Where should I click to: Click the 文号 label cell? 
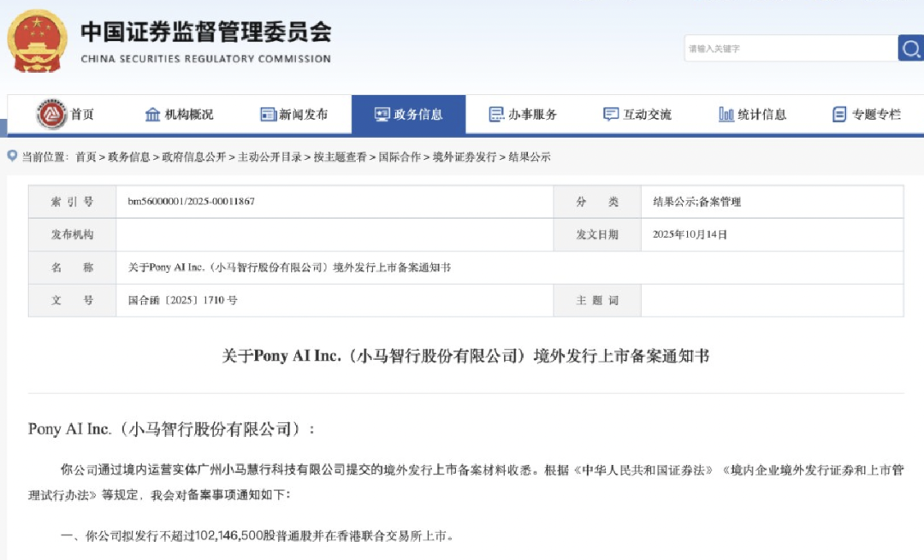click(73, 300)
